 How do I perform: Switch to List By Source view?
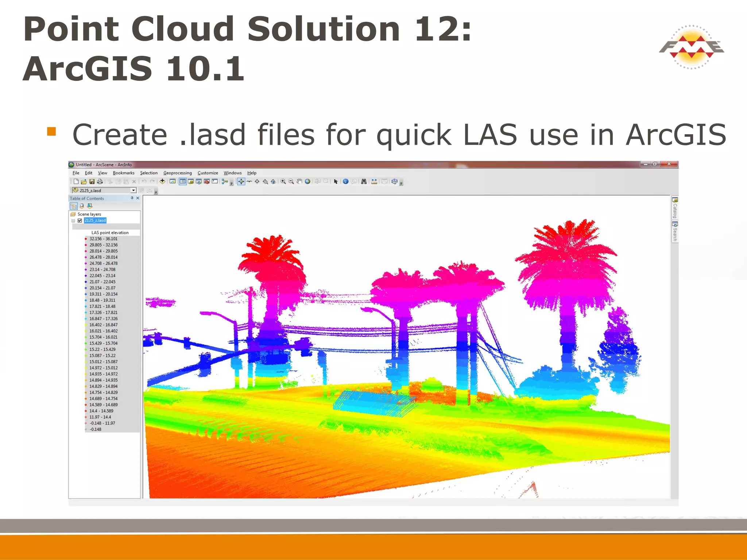[82, 206]
